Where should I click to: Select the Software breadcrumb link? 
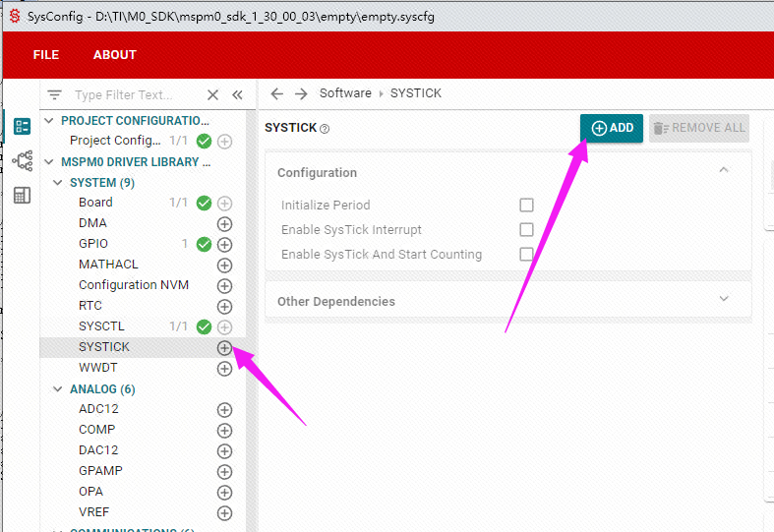click(x=345, y=93)
